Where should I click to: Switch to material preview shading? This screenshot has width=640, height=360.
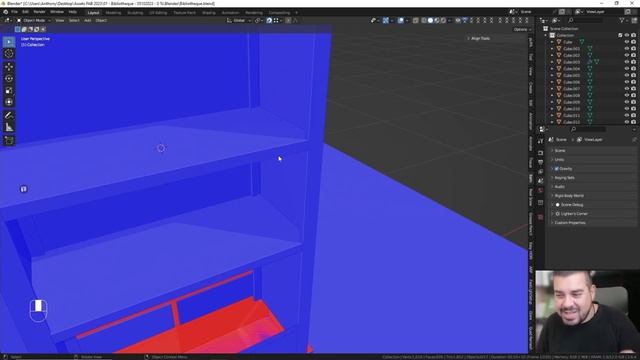437,20
